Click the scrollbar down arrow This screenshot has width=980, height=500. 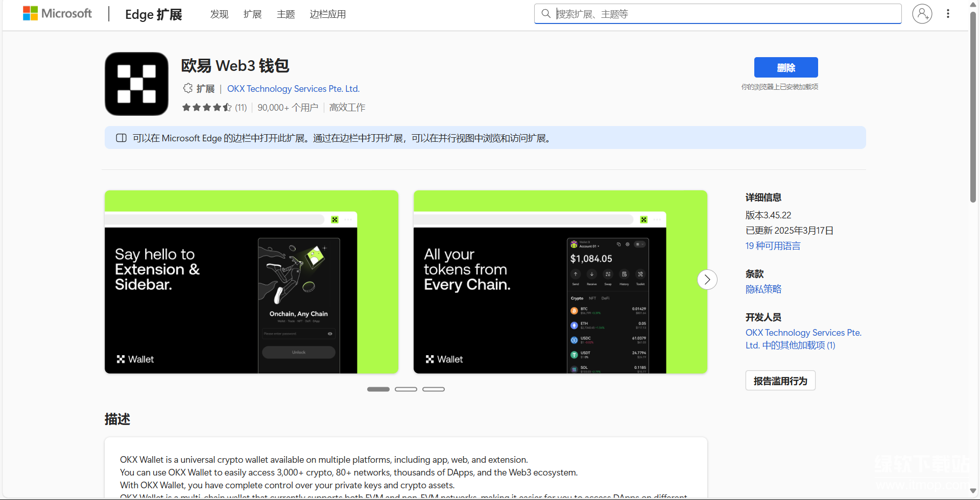pos(973,491)
